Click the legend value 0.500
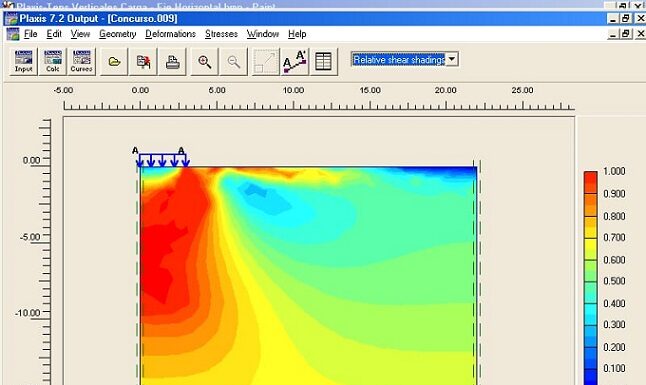Image resolution: width=646 pixels, height=385 pixels. tap(614, 281)
